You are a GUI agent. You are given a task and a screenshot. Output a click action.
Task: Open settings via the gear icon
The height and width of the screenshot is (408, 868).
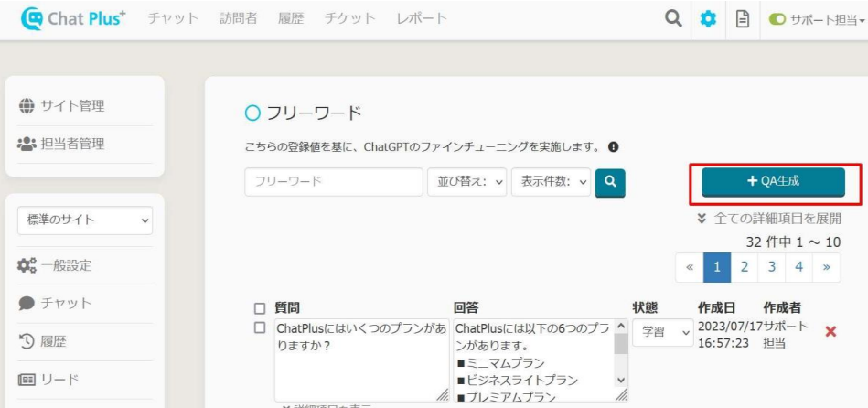pos(708,19)
